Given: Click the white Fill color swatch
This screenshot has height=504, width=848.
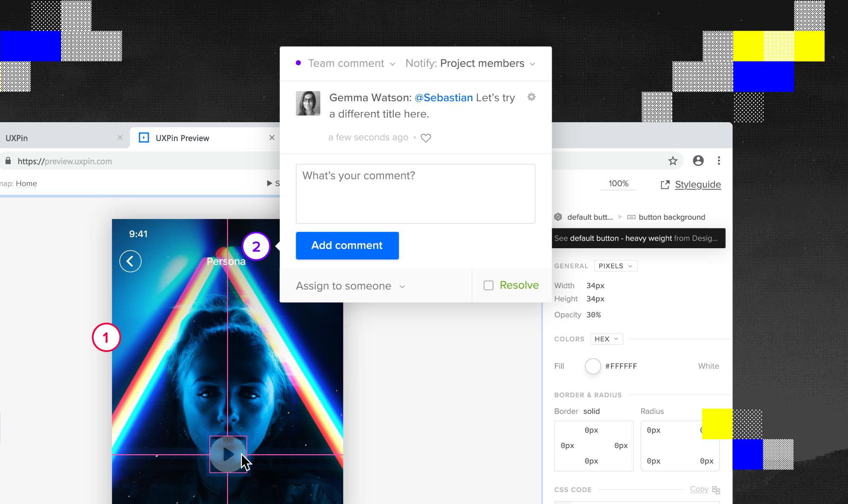Looking at the screenshot, I should [593, 366].
